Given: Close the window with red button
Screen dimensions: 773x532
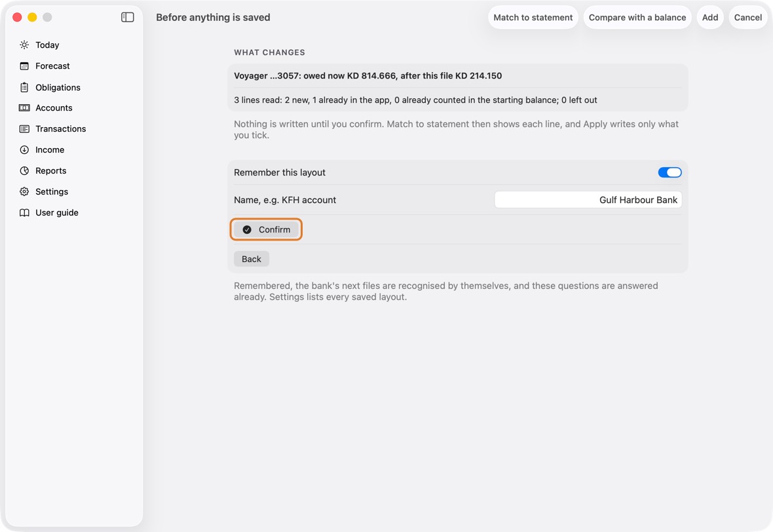Looking at the screenshot, I should click(x=17, y=17).
